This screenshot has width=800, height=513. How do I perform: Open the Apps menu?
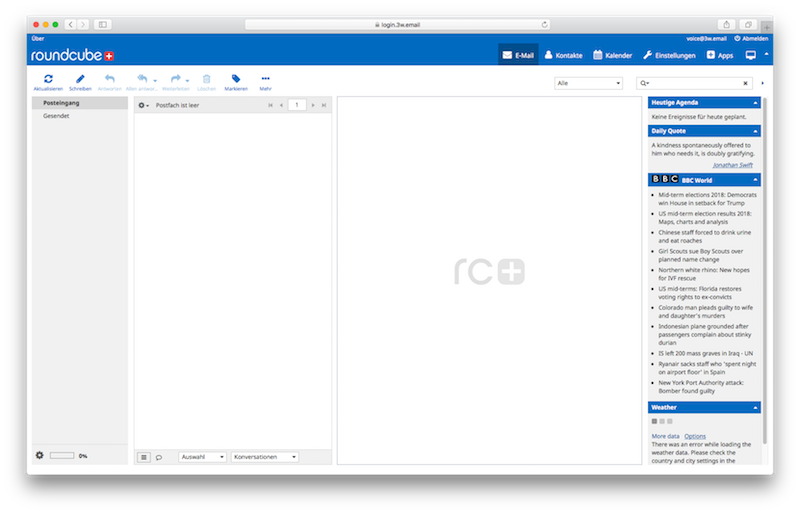pyautogui.click(x=720, y=55)
